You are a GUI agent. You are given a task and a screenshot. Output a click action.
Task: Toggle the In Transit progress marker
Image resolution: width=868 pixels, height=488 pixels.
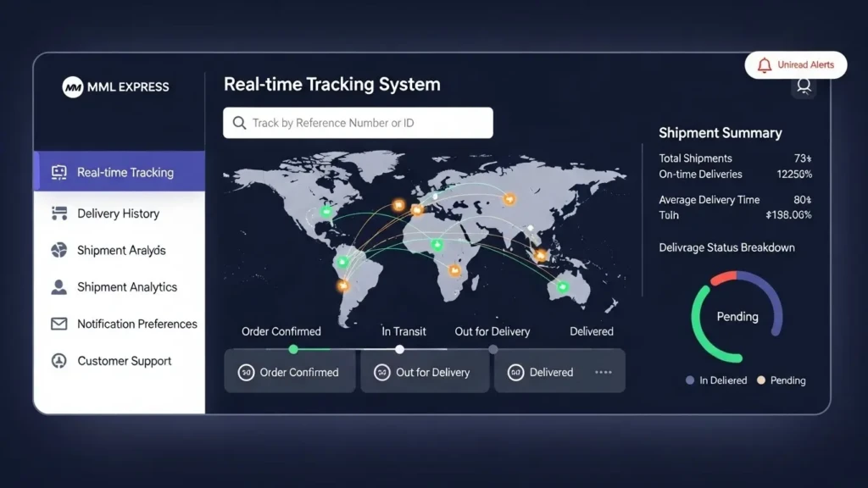(399, 349)
